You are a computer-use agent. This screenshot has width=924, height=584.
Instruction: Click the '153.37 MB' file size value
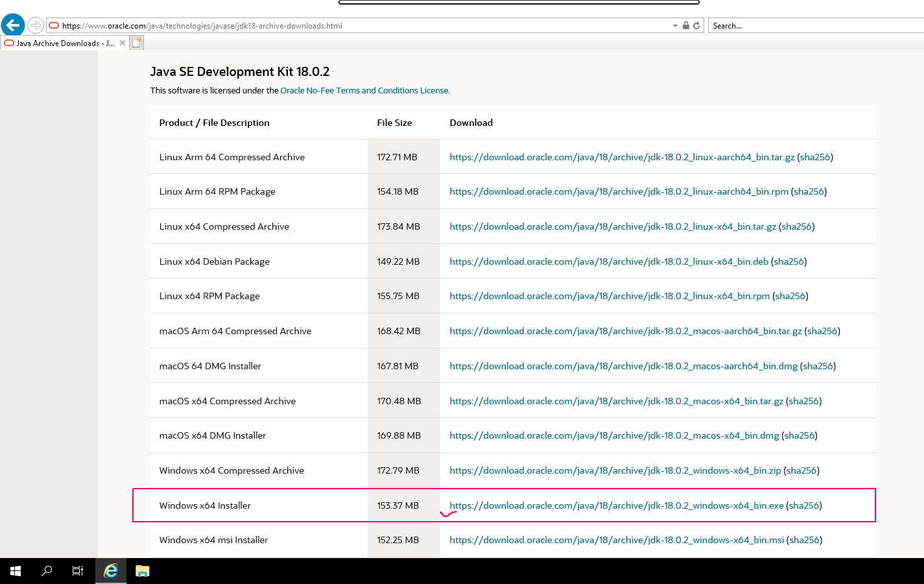pos(397,505)
